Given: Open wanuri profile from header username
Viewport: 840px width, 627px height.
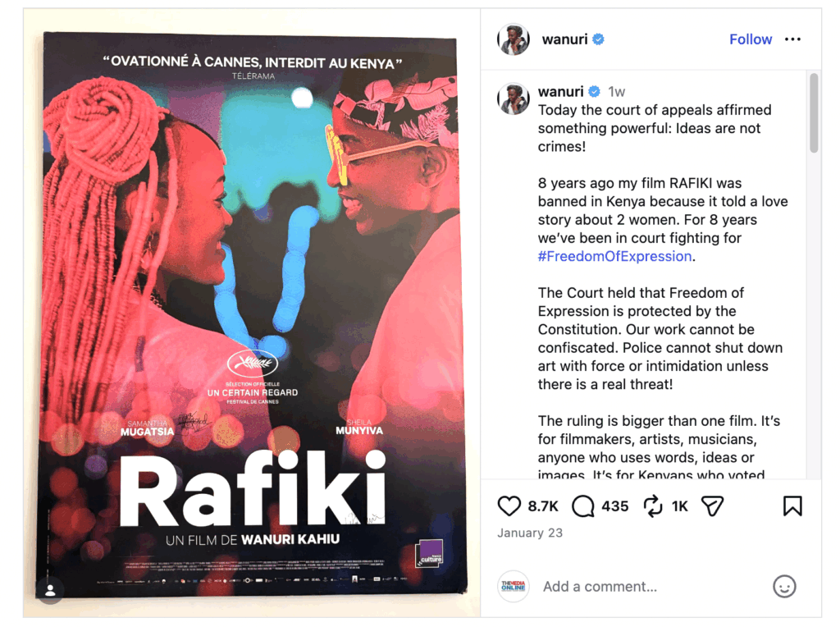Looking at the screenshot, I should pyautogui.click(x=564, y=39).
